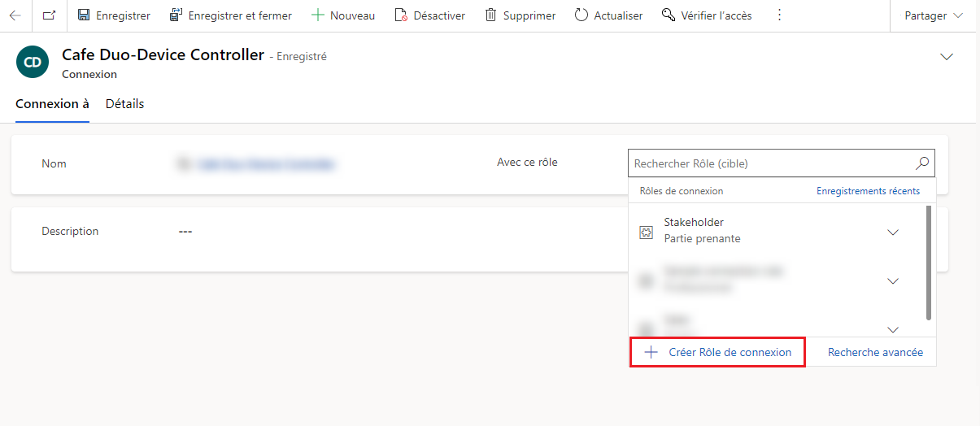Viewport: 980px width, 426px height.
Task: Click the Description field value
Action: 185,232
